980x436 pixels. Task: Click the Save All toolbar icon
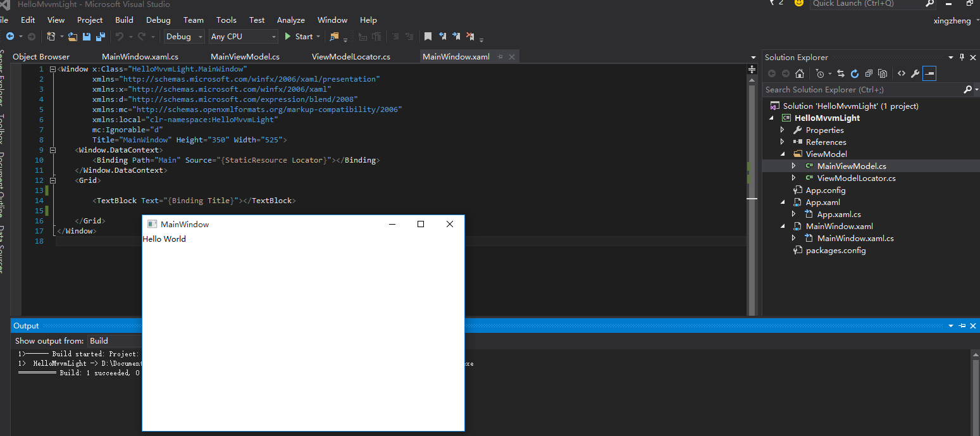point(100,37)
